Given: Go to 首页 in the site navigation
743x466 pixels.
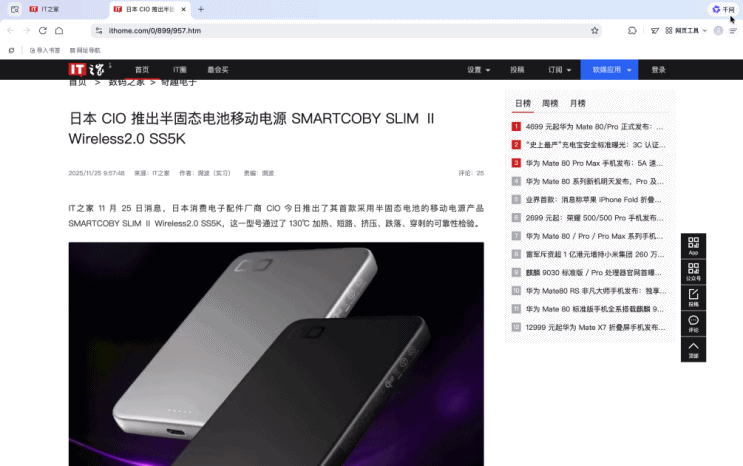Looking at the screenshot, I should pos(142,70).
